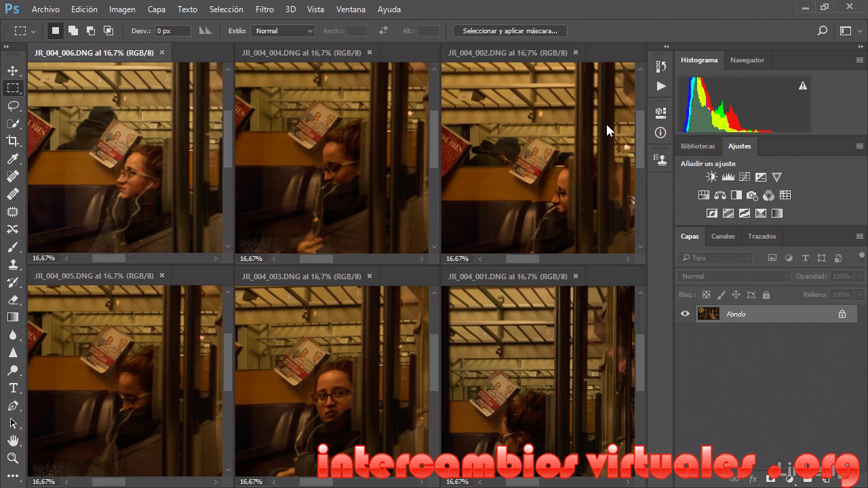Viewport: 868px width, 488px height.
Task: Select the Horizontal Type tool
Action: click(x=13, y=388)
